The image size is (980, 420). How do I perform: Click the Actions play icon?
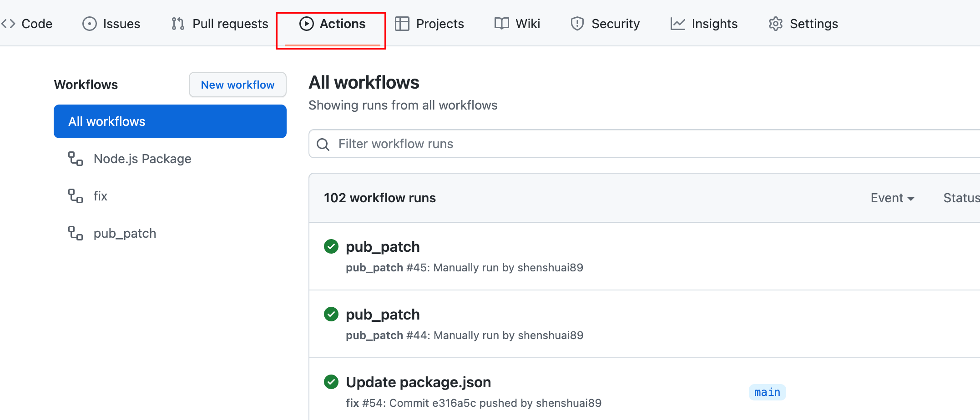307,24
